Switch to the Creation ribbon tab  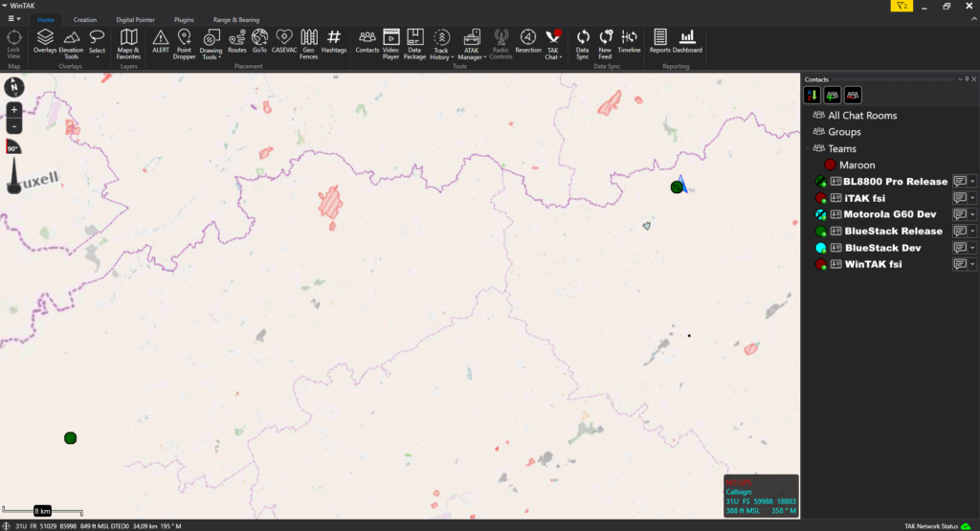click(x=85, y=19)
